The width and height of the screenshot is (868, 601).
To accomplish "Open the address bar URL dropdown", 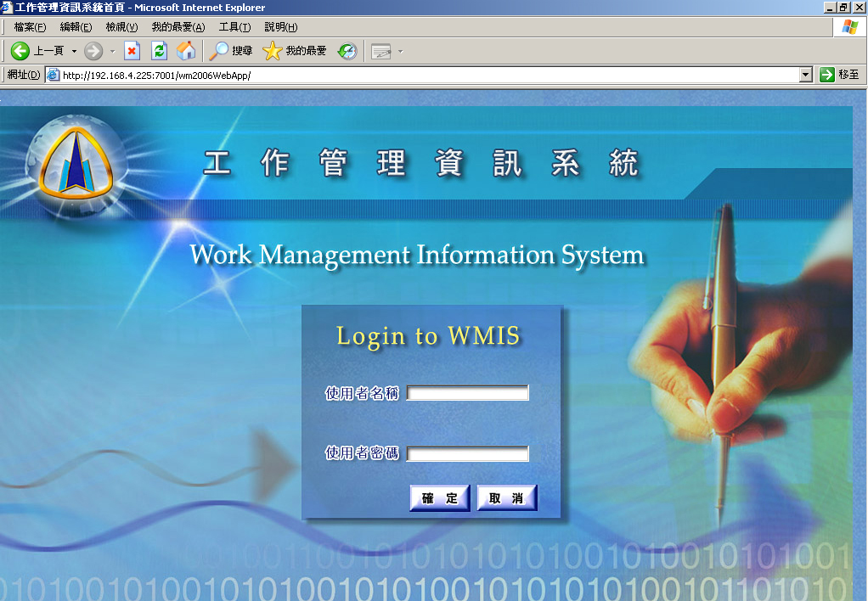I will click(x=806, y=75).
